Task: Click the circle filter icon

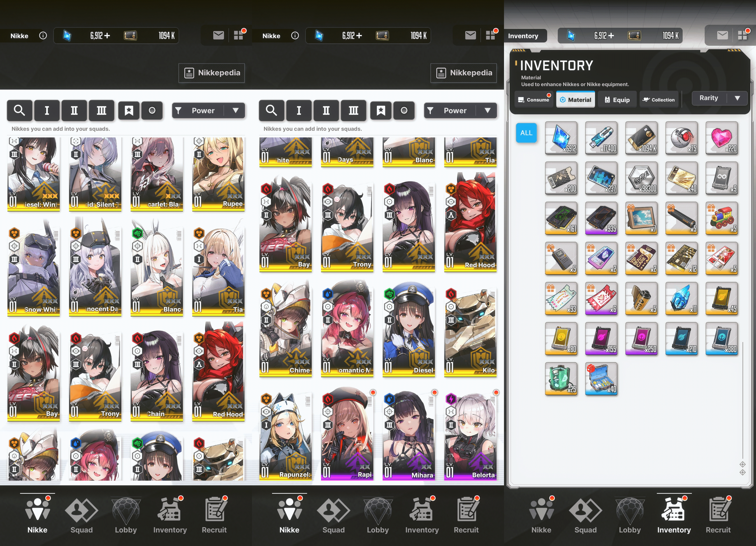Action: tap(152, 111)
